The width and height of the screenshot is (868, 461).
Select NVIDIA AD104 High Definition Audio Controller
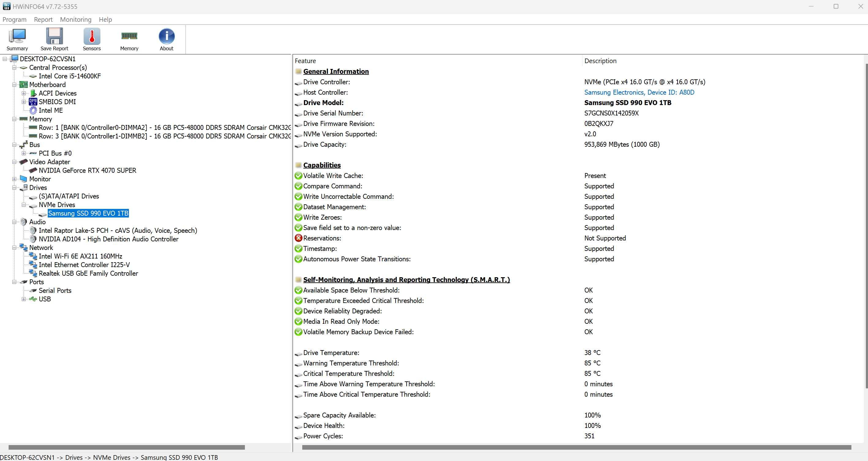pos(108,239)
